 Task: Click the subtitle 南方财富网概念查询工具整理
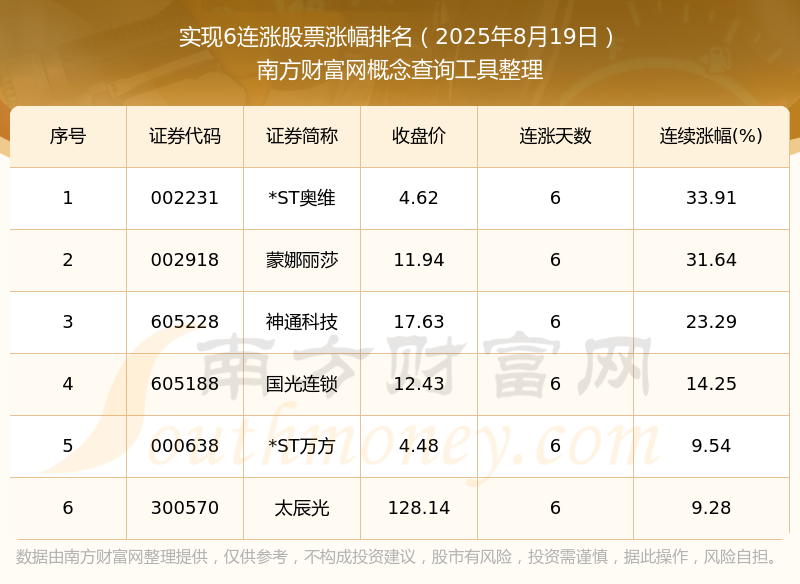click(399, 69)
